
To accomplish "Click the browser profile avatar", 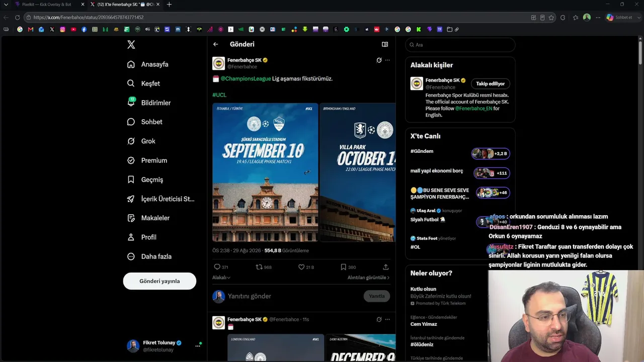I will [587, 18].
